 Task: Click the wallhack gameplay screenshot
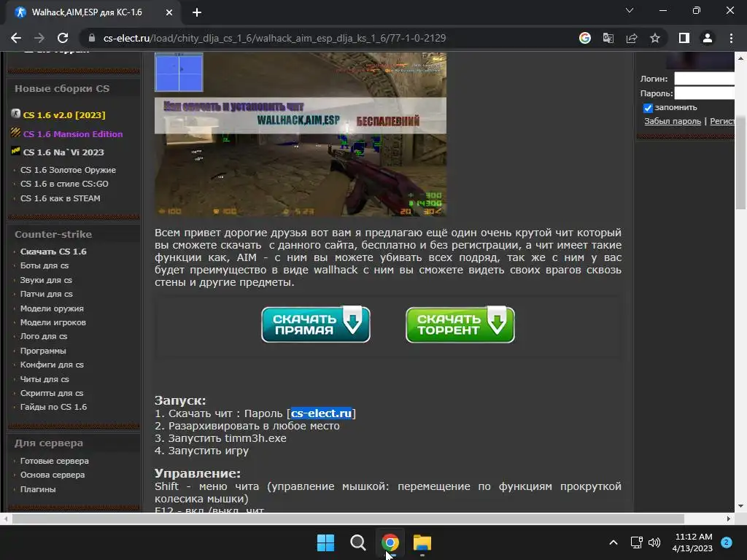(x=301, y=134)
